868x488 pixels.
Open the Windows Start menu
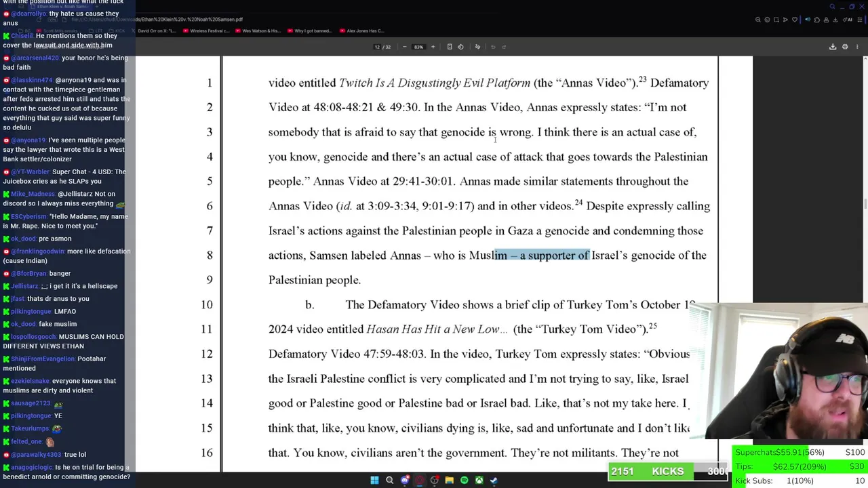pos(374,480)
